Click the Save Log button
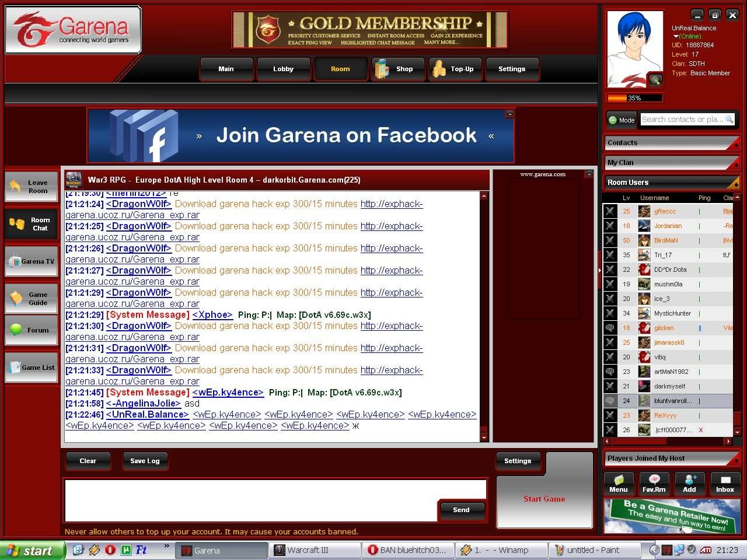Viewport: 747px width, 560px height. click(x=145, y=461)
